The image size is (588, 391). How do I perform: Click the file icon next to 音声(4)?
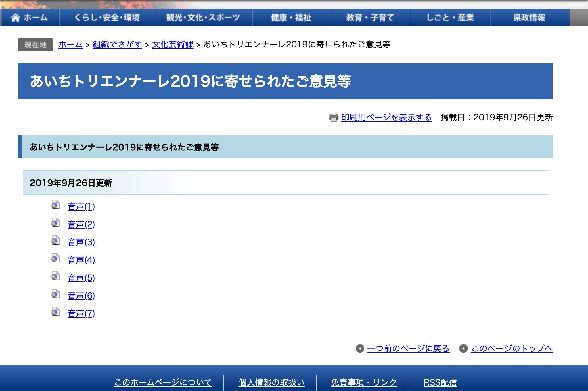pyautogui.click(x=55, y=258)
